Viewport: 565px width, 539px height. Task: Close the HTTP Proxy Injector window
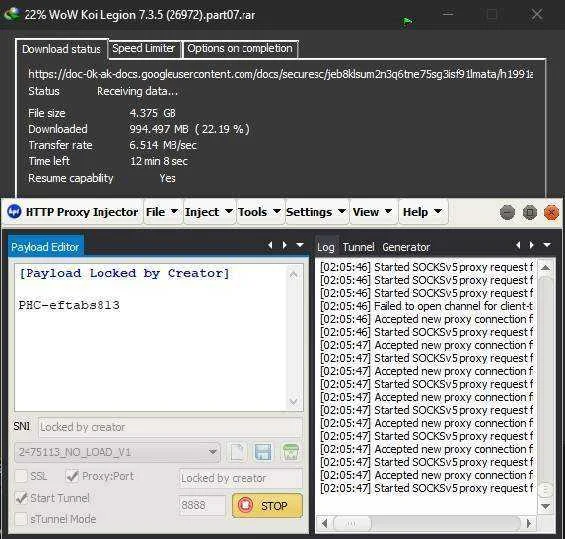pos(551,213)
